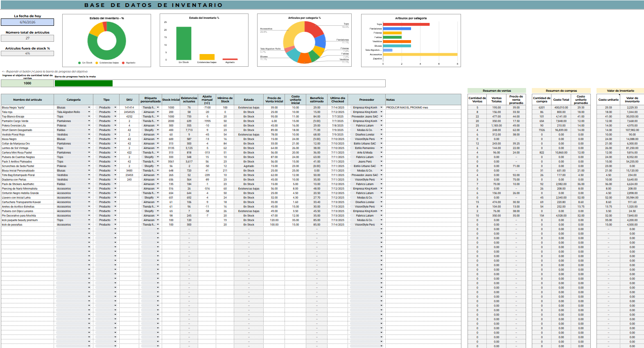Select the yellow Accesorios bar in category chart
Image resolution: width=644 pixels, height=348 pixels.
tap(420, 54)
